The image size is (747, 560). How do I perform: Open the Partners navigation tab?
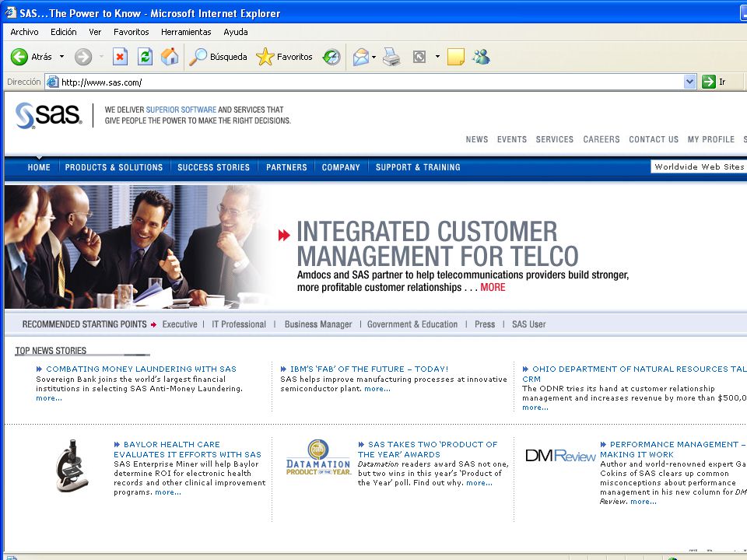(286, 167)
